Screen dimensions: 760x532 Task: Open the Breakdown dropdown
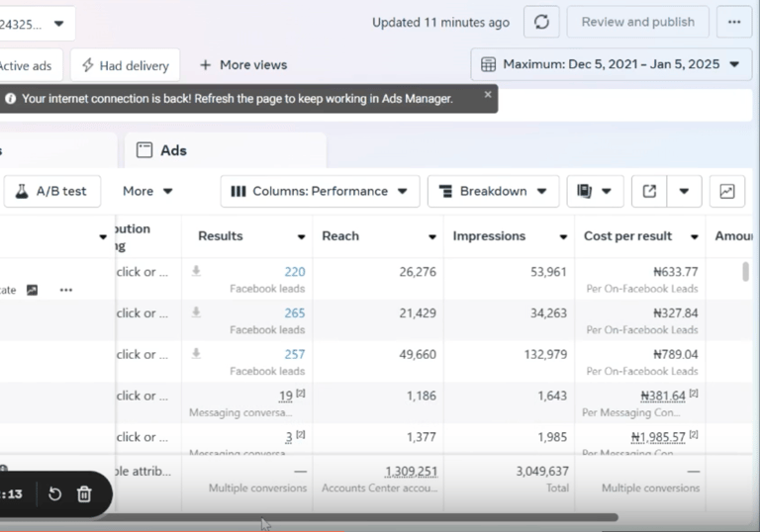493,192
